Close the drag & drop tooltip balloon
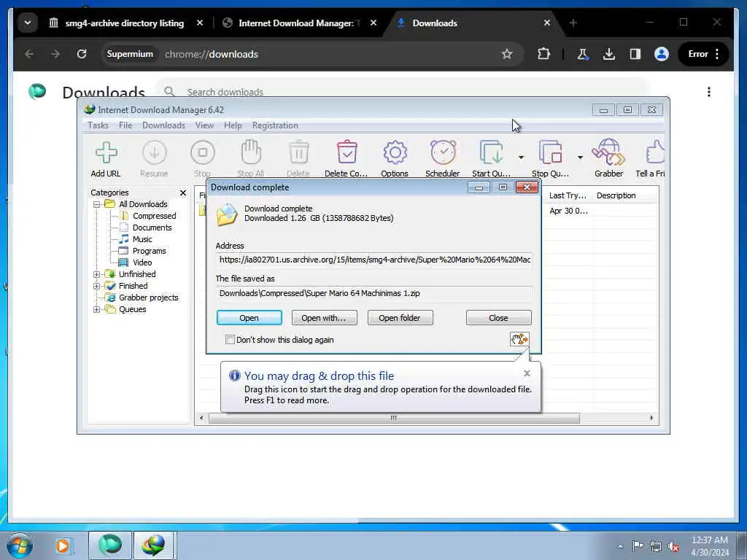The width and height of the screenshot is (747, 560). (x=527, y=373)
